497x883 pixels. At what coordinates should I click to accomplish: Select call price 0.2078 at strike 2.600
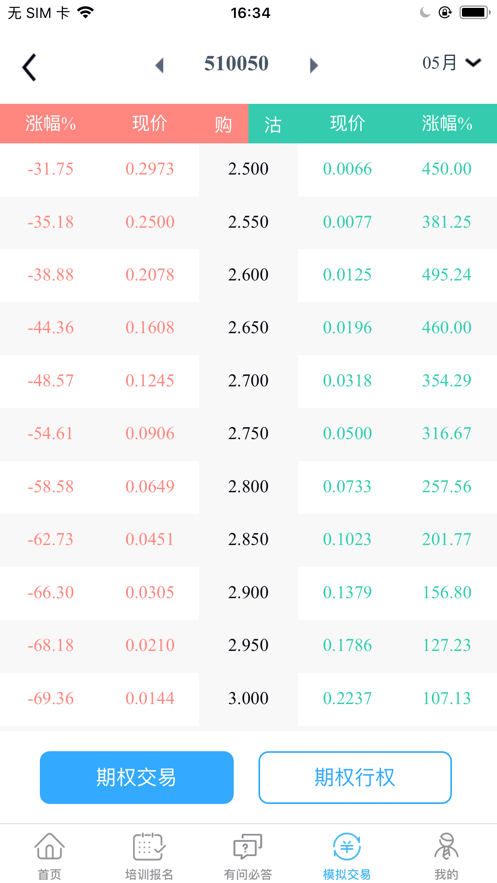[x=150, y=275]
